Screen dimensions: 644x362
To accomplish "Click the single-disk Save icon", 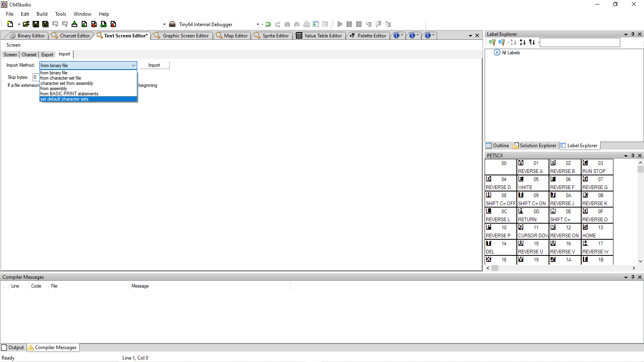I will point(36,24).
